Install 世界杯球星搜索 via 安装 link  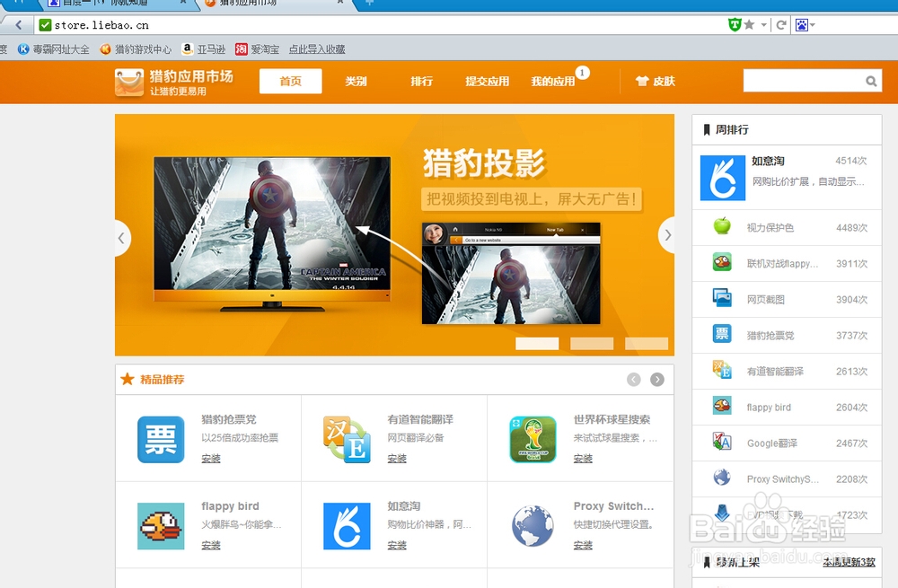coord(583,459)
